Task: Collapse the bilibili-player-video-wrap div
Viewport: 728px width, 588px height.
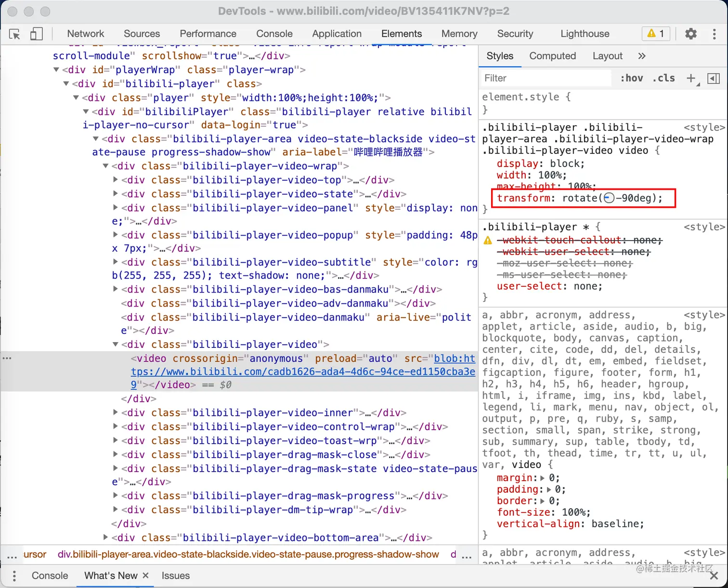Action: coord(106,166)
